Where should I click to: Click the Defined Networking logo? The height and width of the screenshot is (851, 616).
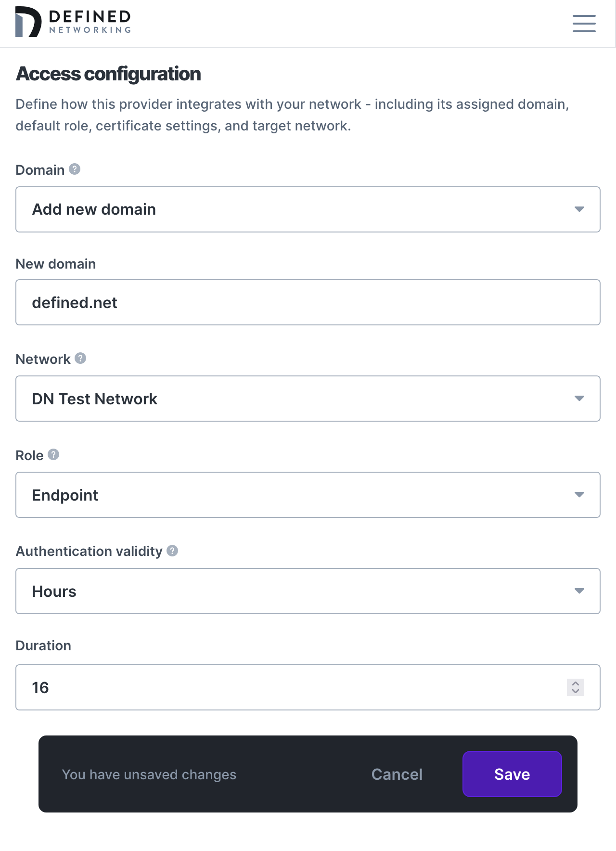pos(72,21)
